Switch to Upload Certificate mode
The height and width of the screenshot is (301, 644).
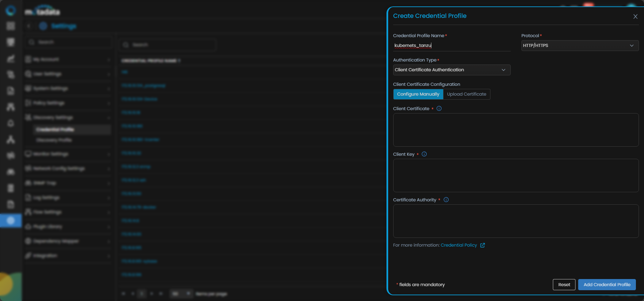[x=466, y=94]
